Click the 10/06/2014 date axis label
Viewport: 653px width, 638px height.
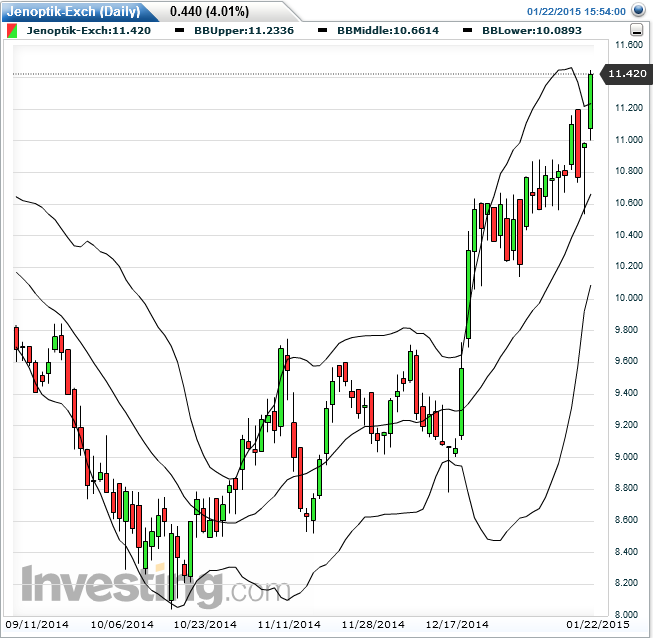coord(122,625)
